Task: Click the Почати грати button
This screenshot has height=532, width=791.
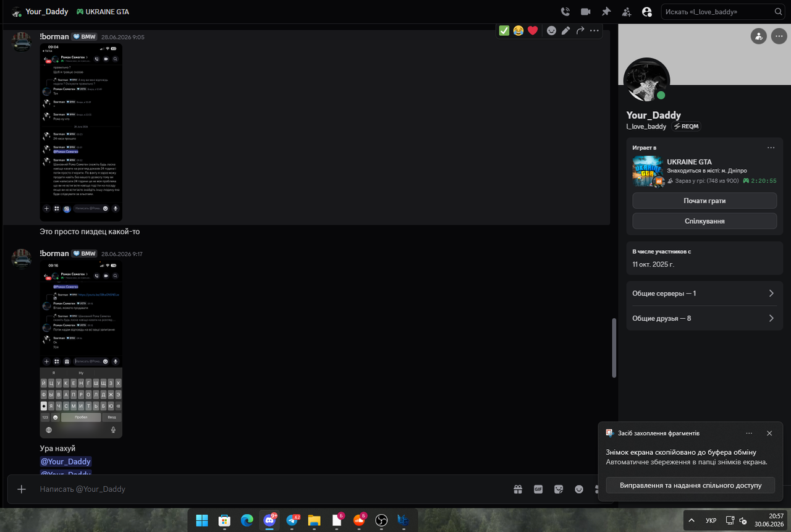Action: click(704, 201)
